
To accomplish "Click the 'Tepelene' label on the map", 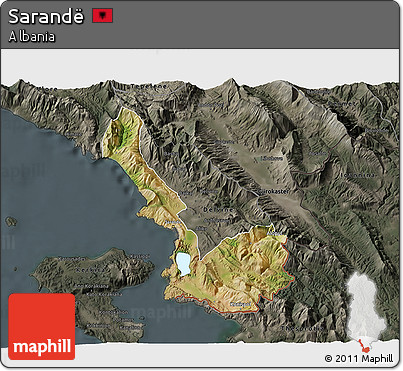I will (x=149, y=86).
